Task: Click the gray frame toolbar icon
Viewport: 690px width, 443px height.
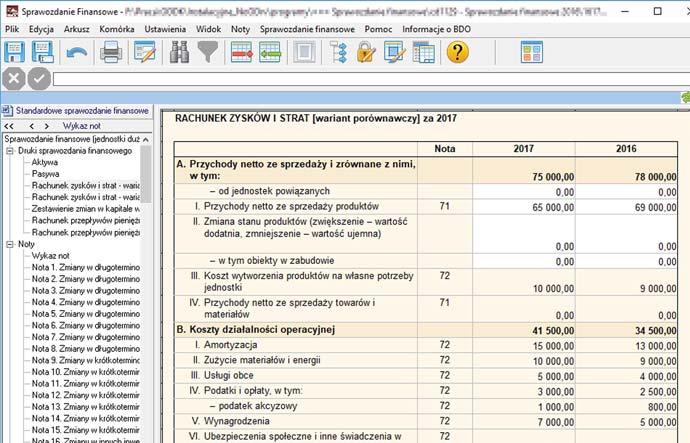Action: [x=304, y=52]
